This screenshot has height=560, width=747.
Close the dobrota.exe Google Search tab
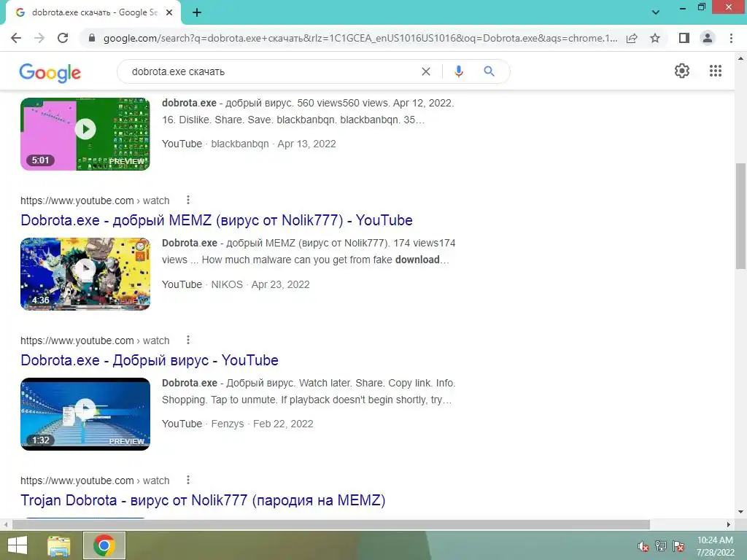click(x=169, y=12)
